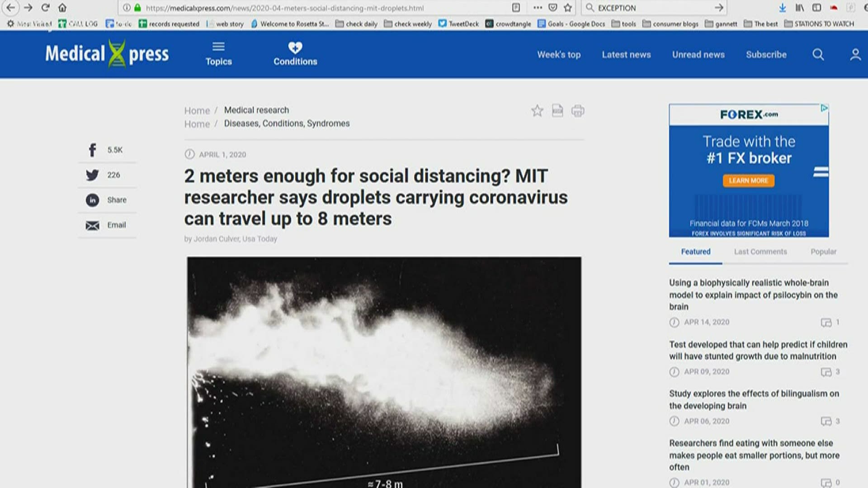
Task: Expand gannett bookmark folder
Action: pyautogui.click(x=721, y=24)
